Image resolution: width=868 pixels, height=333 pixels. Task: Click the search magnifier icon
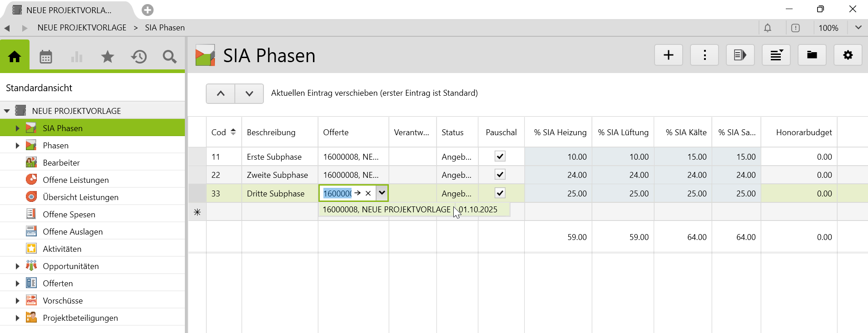(x=169, y=57)
